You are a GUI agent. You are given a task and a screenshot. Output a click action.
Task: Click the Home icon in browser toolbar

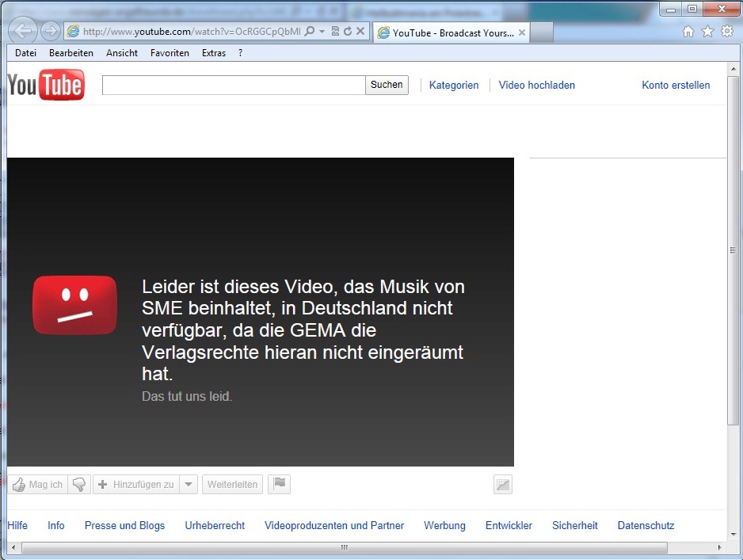point(688,32)
